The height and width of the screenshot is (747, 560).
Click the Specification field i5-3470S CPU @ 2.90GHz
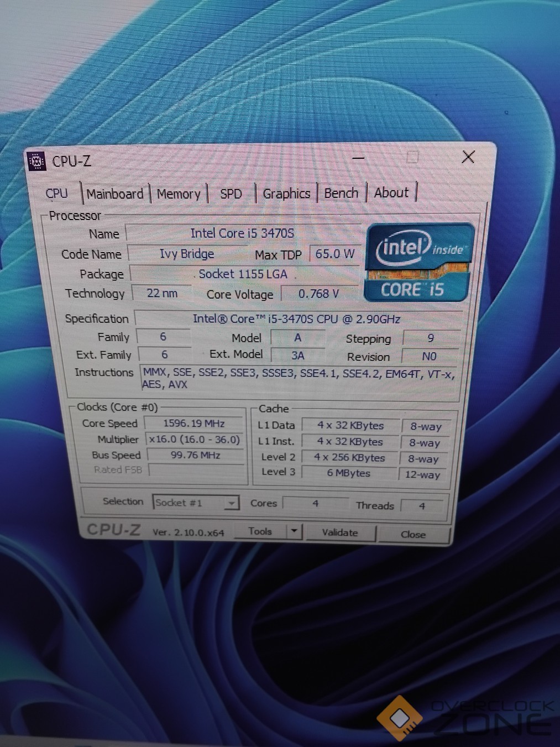pos(296,319)
